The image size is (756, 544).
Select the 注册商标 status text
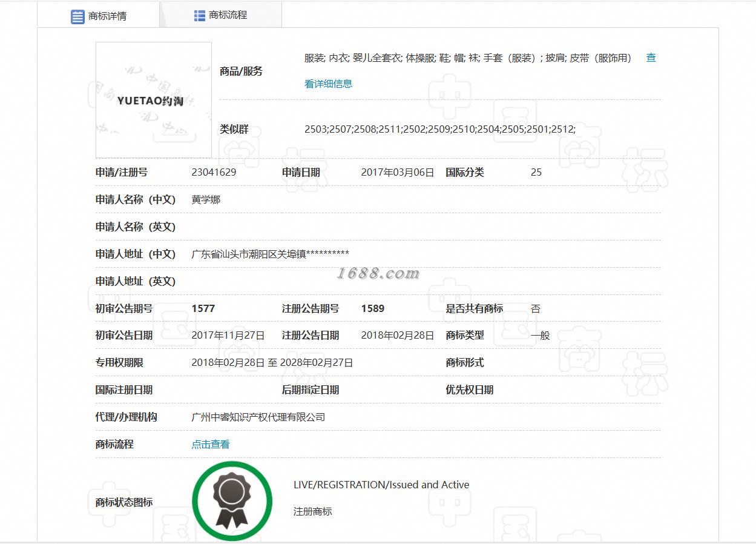[x=313, y=511]
